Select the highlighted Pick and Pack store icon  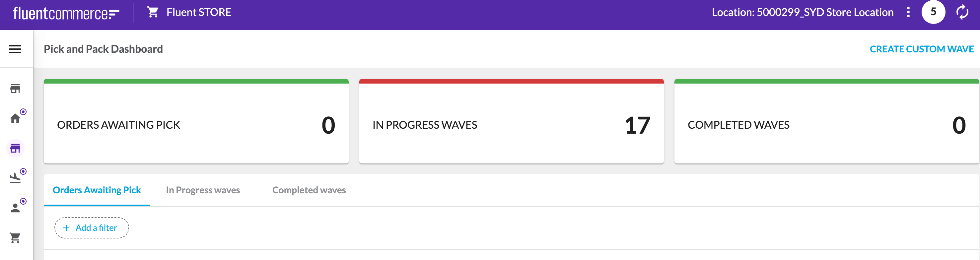tap(15, 149)
